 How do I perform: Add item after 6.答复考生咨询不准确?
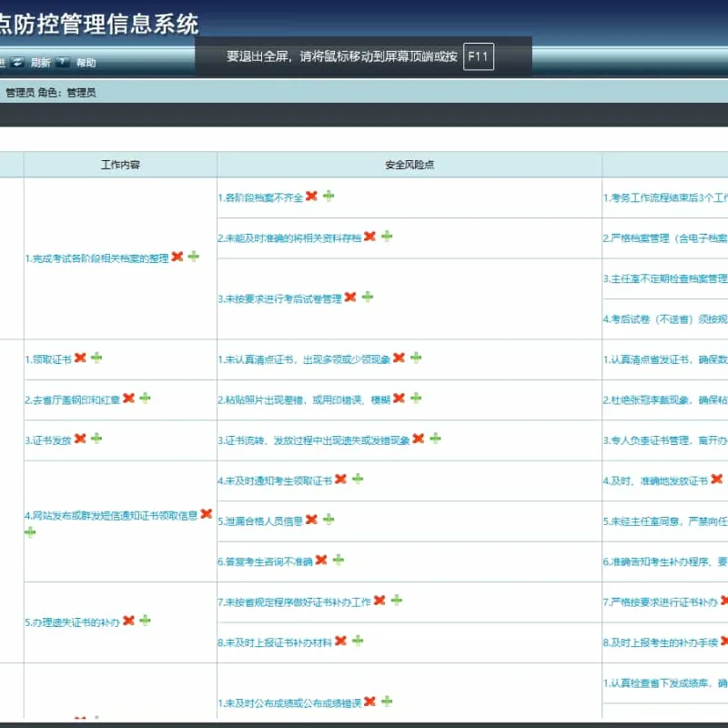click(x=339, y=560)
